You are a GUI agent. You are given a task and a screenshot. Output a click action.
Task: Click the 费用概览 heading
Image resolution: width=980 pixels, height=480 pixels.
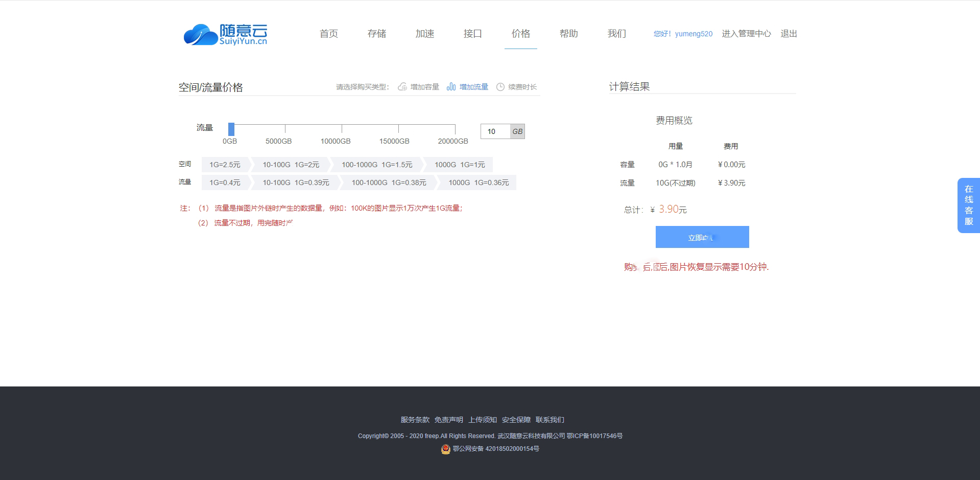click(674, 121)
